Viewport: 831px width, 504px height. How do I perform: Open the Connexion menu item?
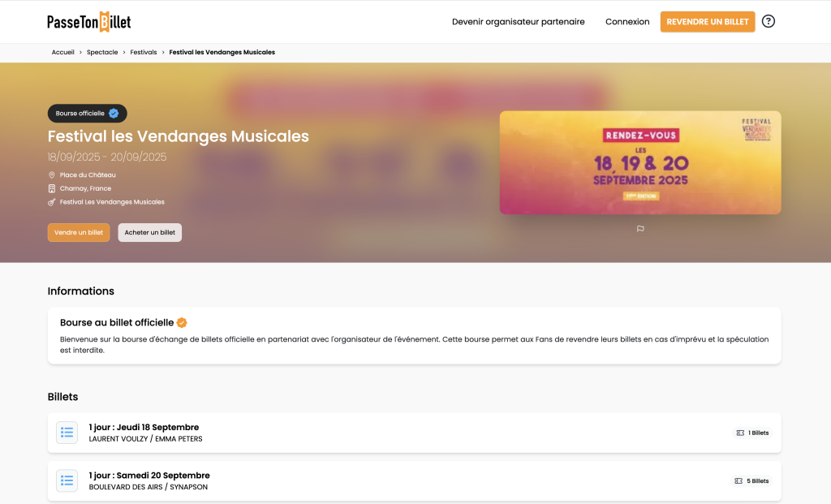tap(627, 22)
